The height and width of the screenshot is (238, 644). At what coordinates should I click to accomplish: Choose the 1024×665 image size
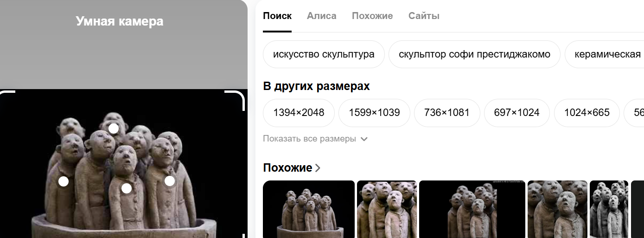(587, 113)
